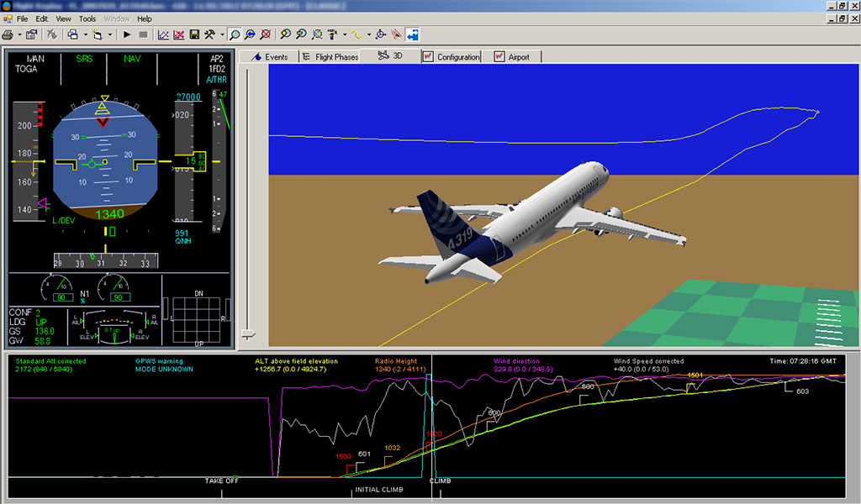
Task: Click the 603 event marker on graph
Action: 802,391
